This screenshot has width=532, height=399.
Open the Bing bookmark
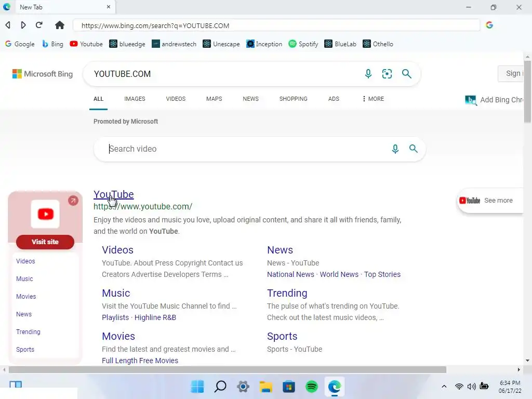pyautogui.click(x=52, y=44)
